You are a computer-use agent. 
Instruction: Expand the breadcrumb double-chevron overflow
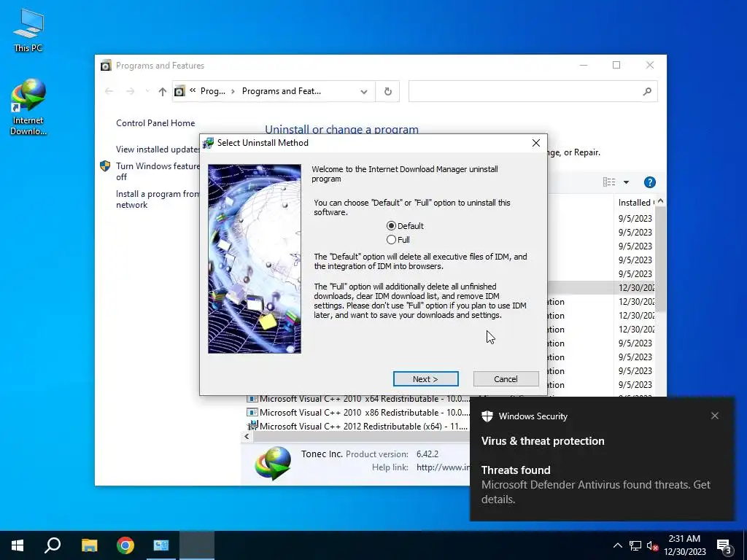point(193,90)
